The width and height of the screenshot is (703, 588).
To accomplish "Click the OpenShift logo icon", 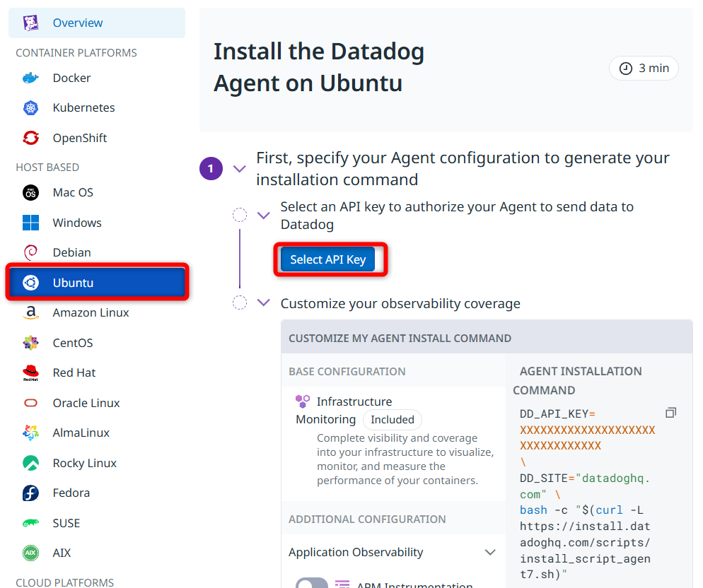I will tap(30, 138).
